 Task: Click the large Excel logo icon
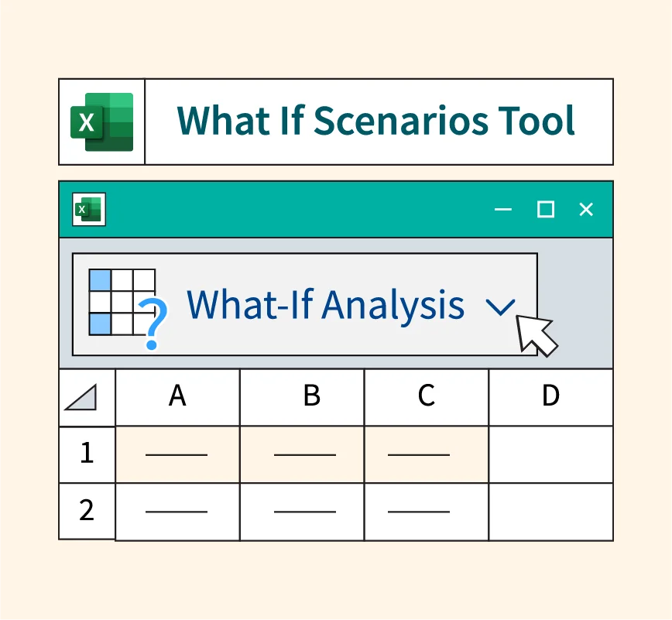click(x=101, y=122)
